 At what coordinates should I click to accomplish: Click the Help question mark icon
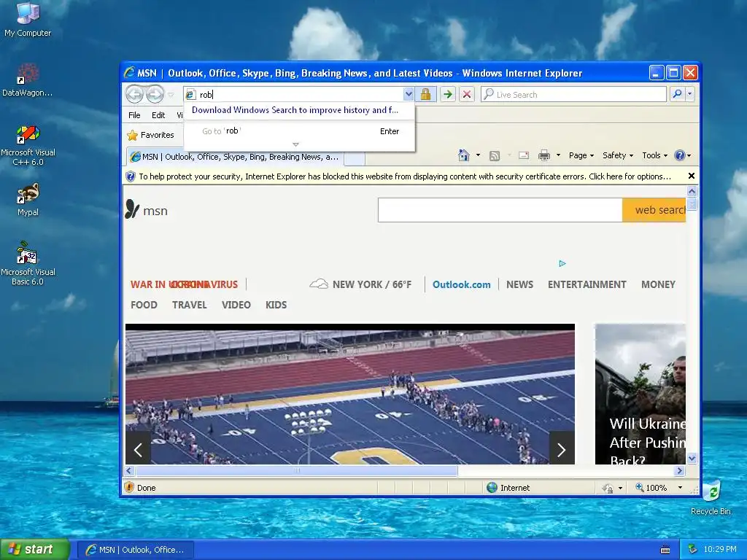coord(680,155)
